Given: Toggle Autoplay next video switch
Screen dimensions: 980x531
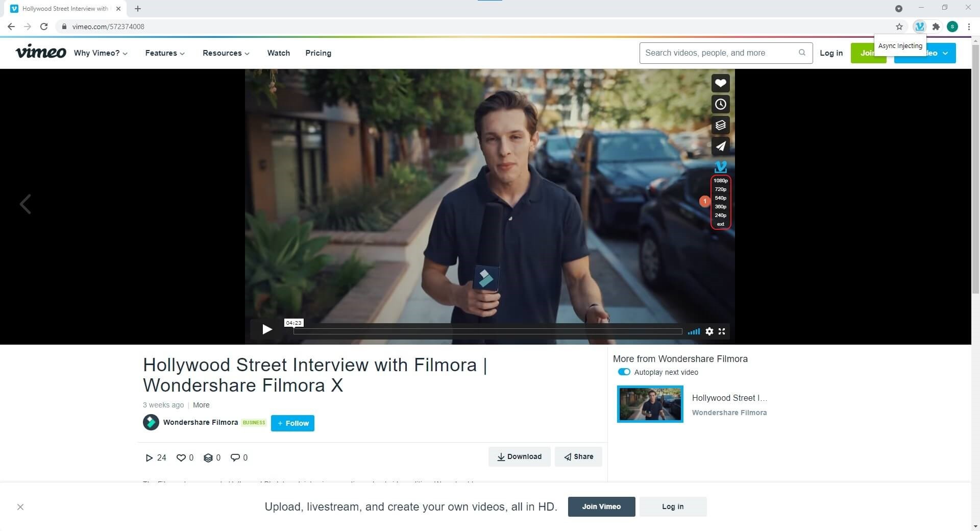Looking at the screenshot, I should tap(624, 372).
